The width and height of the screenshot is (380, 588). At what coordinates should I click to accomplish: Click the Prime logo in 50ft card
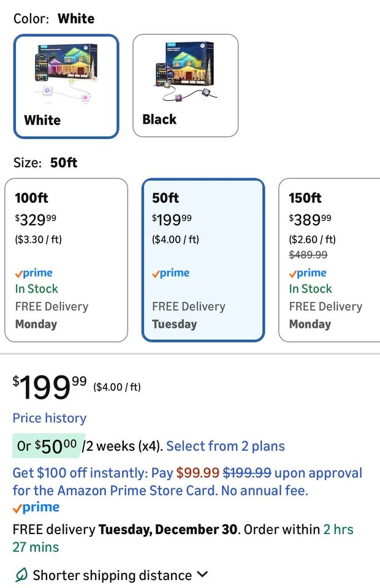171,273
